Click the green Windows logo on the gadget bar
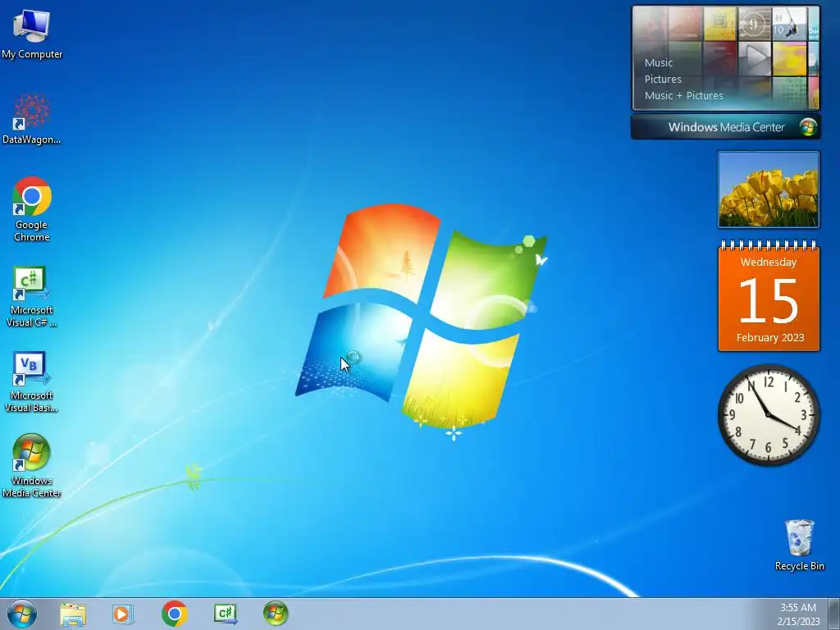 point(807,127)
